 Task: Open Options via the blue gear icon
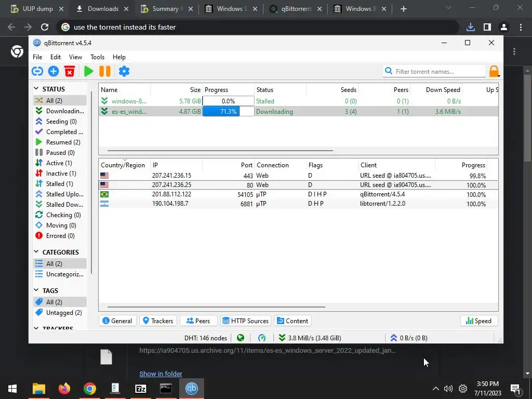(124, 71)
